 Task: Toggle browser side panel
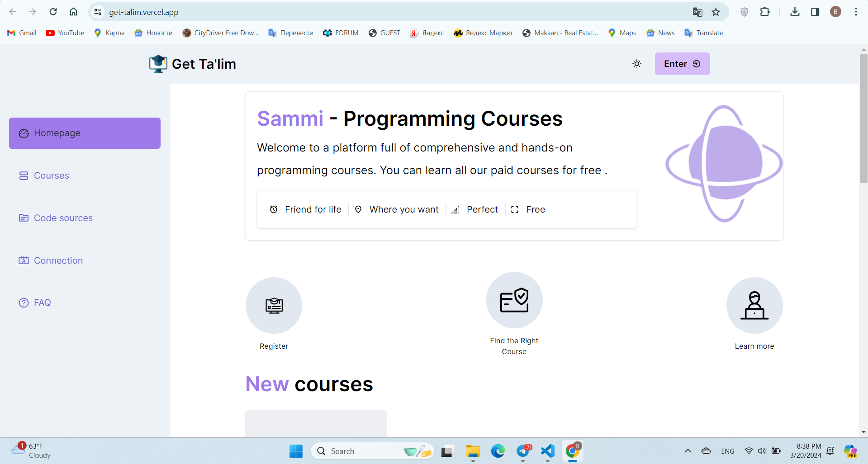[815, 12]
